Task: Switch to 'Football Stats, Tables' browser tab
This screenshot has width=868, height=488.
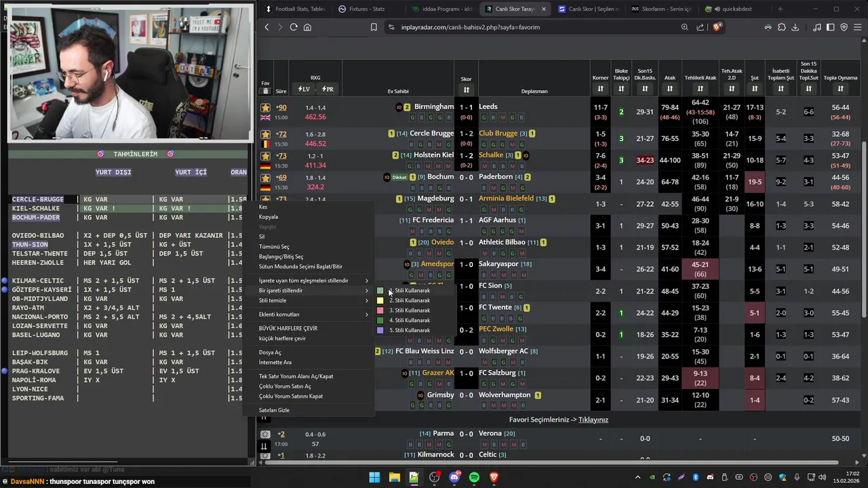Action: pos(295,9)
